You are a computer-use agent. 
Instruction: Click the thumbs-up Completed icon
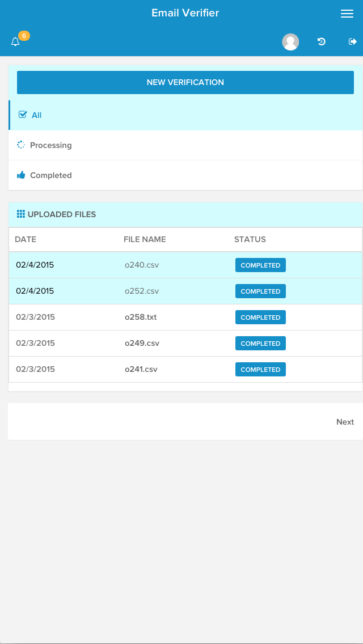(x=21, y=175)
